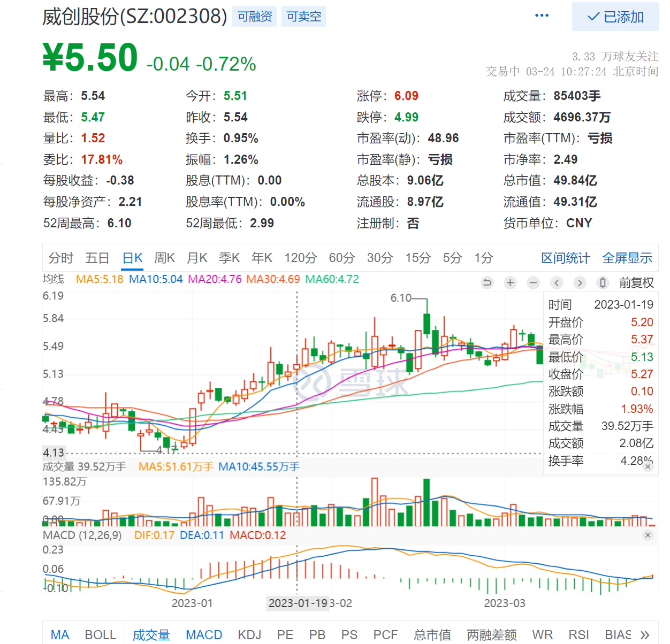670x644 pixels.
Task: Close the 2023-01-19 data tooltip panel
Action: 648,466
